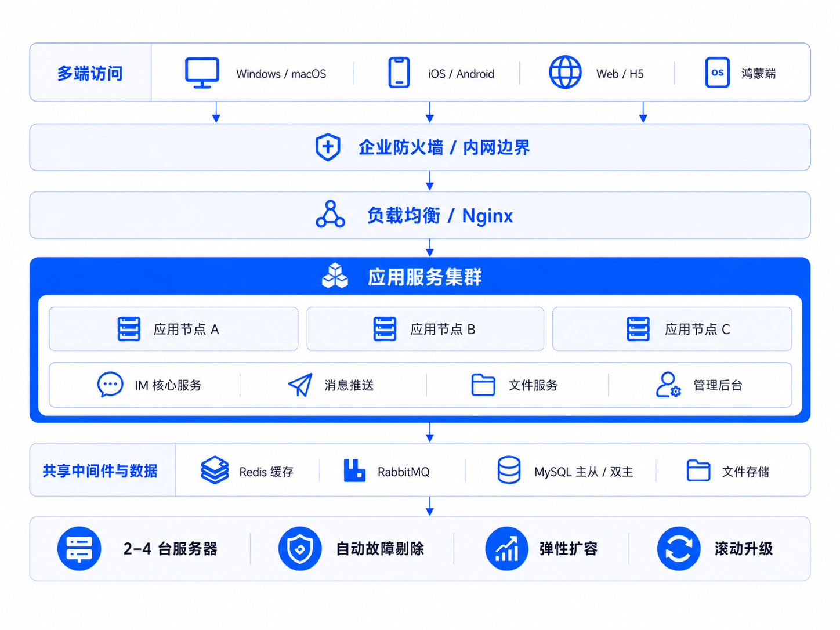
Task: Click the globe icon for Web / H5
Action: [565, 73]
